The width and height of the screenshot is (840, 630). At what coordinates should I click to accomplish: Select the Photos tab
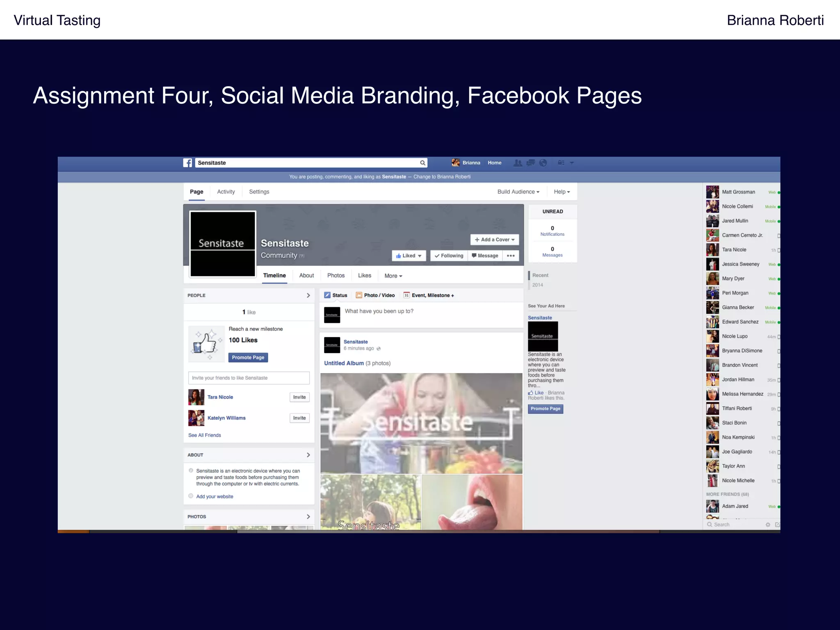tap(336, 276)
